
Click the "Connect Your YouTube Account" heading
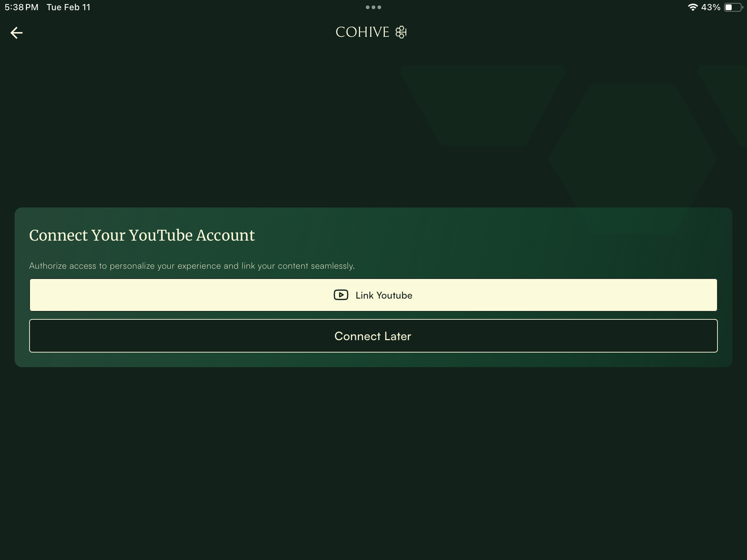[x=142, y=235]
